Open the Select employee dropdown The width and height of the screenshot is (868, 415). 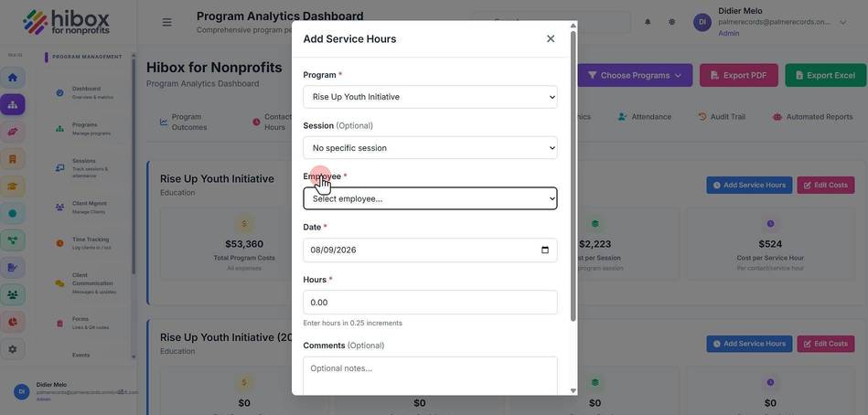[x=430, y=198]
